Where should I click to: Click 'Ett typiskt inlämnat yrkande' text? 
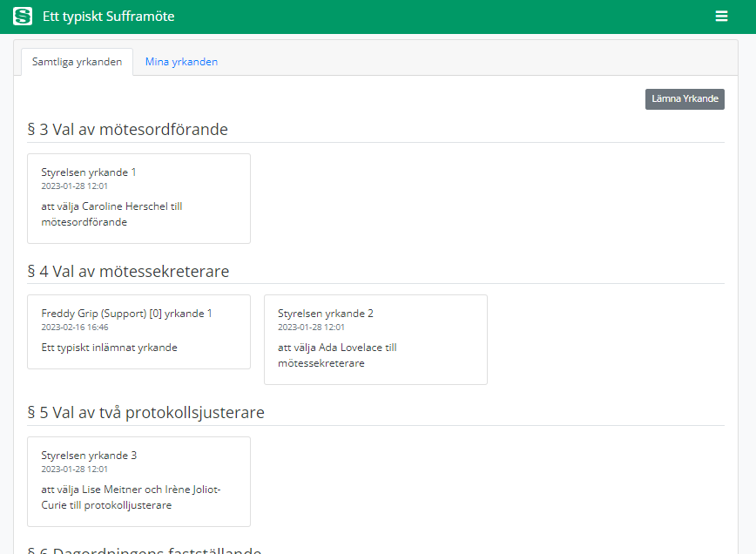(x=109, y=348)
